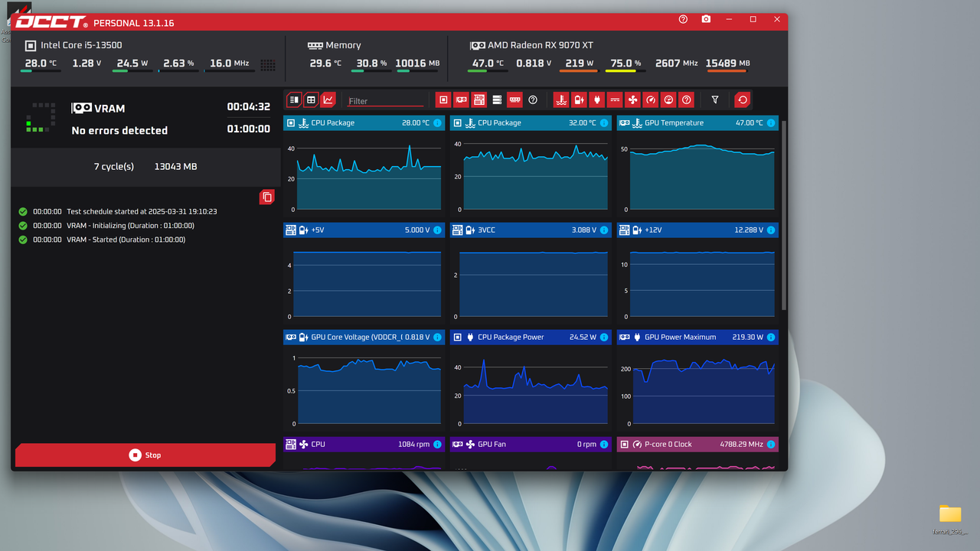980x551 pixels.
Task: Open OCCT help from title bar
Action: pyautogui.click(x=684, y=19)
